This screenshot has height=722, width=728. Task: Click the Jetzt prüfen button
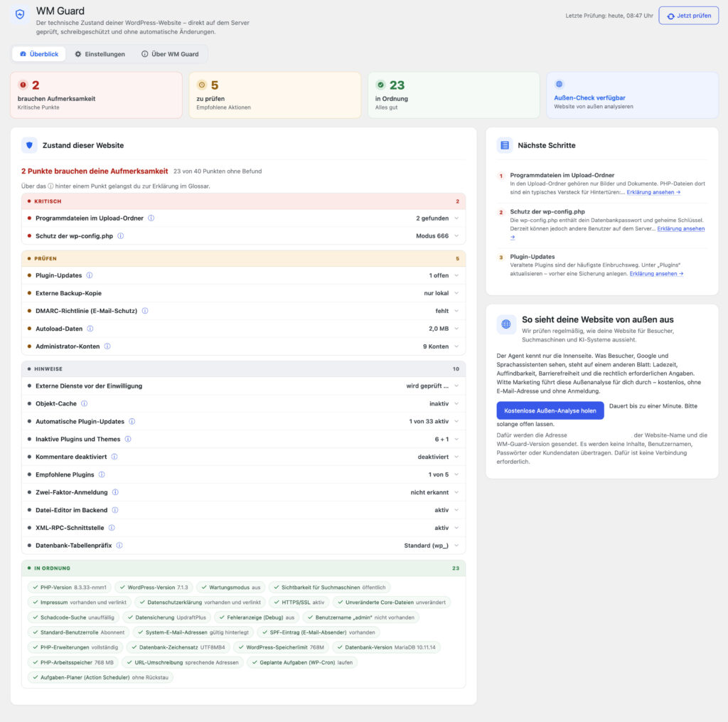pos(688,16)
